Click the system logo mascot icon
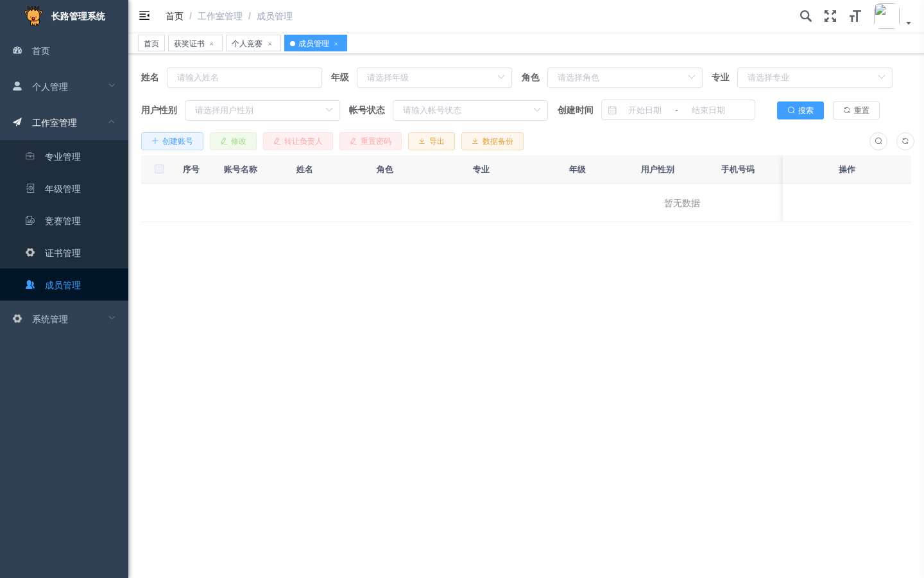Image resolution: width=924 pixels, height=578 pixels. pyautogui.click(x=33, y=15)
